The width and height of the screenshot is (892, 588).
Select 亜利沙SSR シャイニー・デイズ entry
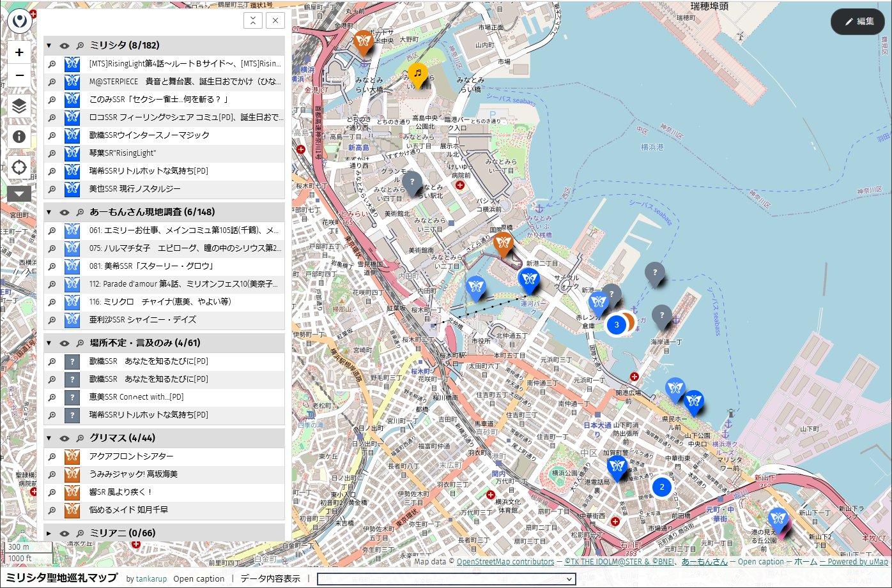[143, 319]
